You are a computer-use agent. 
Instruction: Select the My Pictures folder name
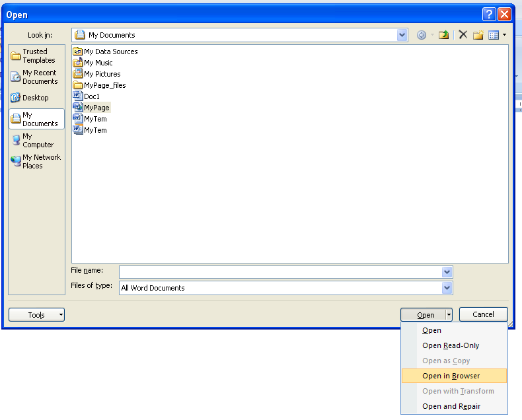(102, 74)
